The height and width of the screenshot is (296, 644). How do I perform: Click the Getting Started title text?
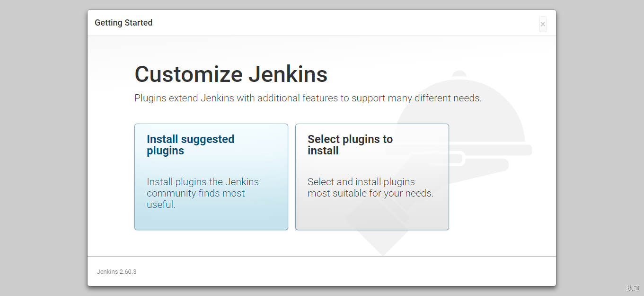pos(124,23)
